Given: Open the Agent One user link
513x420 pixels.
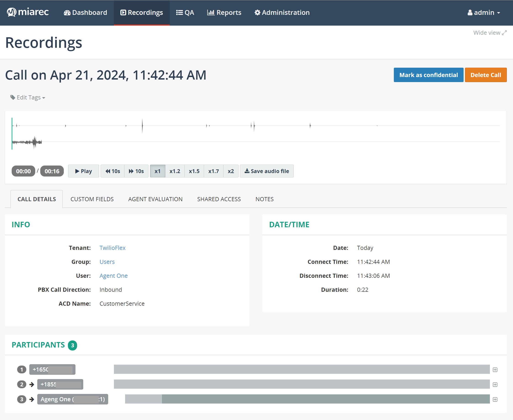Looking at the screenshot, I should [113, 276].
